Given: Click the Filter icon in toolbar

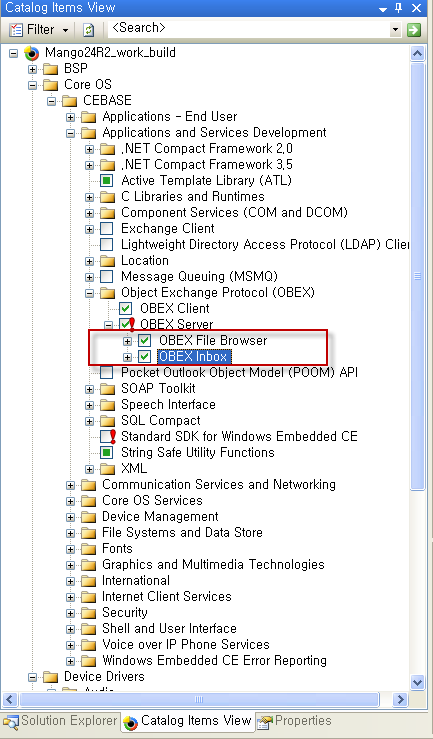Looking at the screenshot, I should 16,30.
